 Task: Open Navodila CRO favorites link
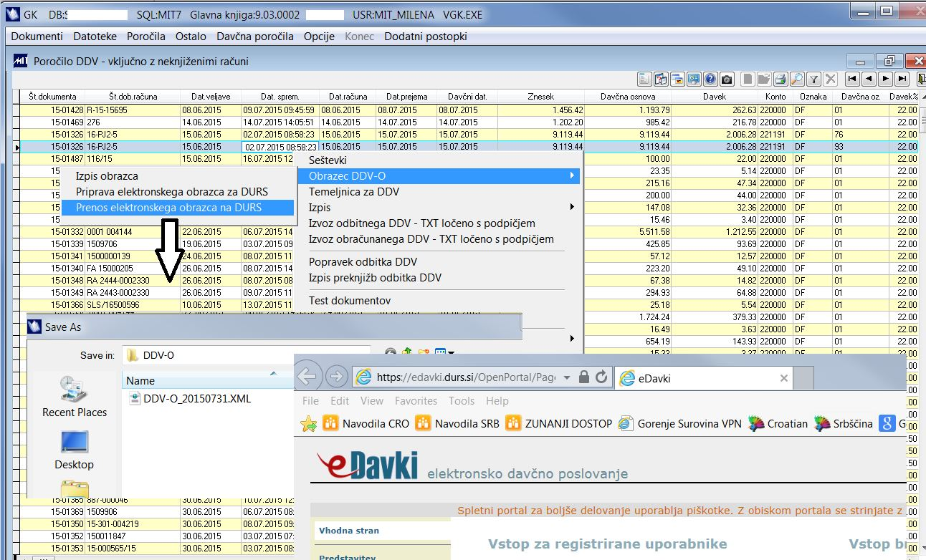[x=366, y=423]
